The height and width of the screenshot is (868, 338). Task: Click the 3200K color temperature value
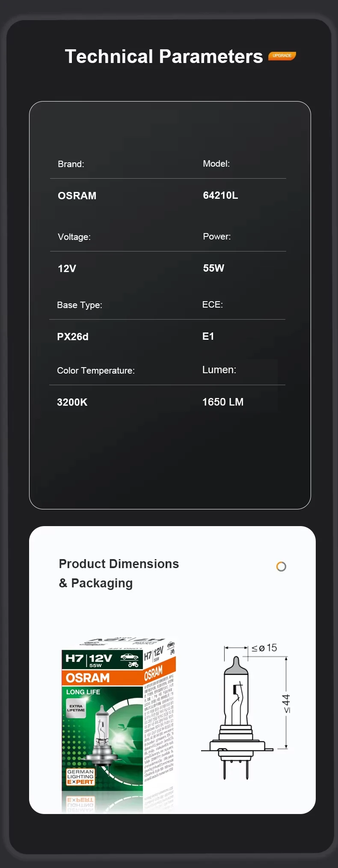[x=72, y=402]
